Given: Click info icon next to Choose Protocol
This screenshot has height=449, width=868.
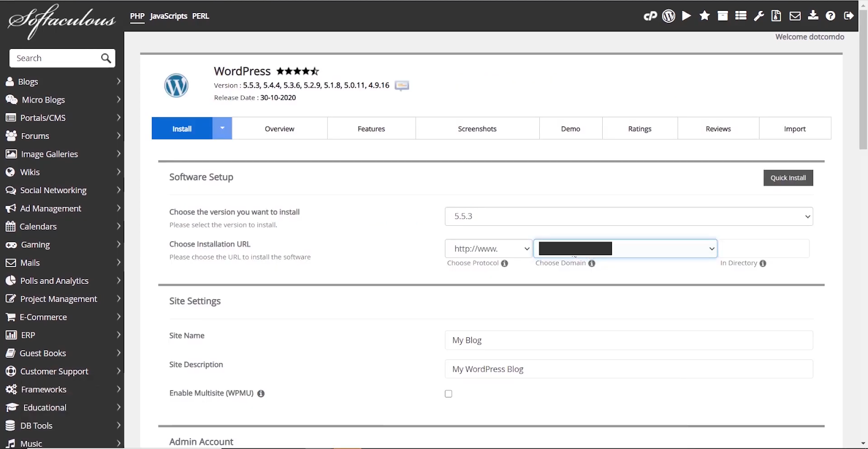Looking at the screenshot, I should point(505,263).
